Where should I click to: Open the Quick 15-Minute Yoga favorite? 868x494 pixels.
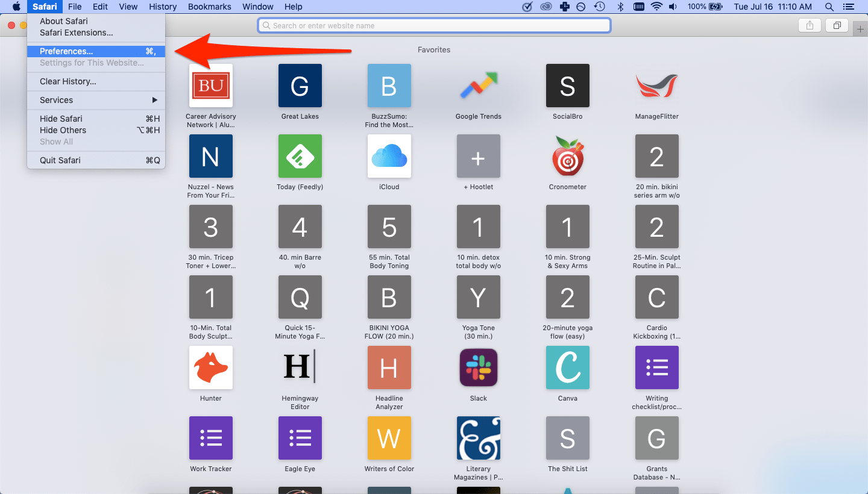click(300, 297)
